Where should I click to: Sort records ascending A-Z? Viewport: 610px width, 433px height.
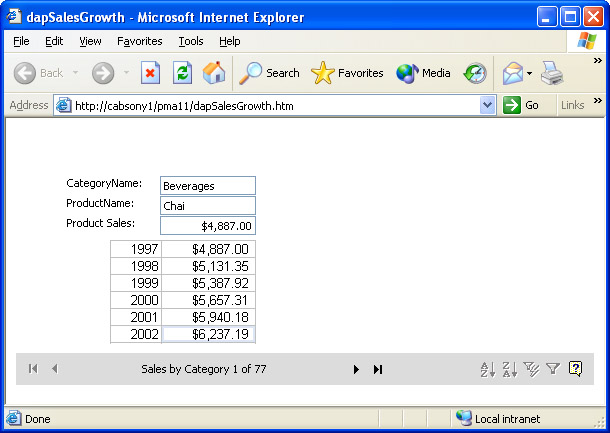click(x=488, y=369)
